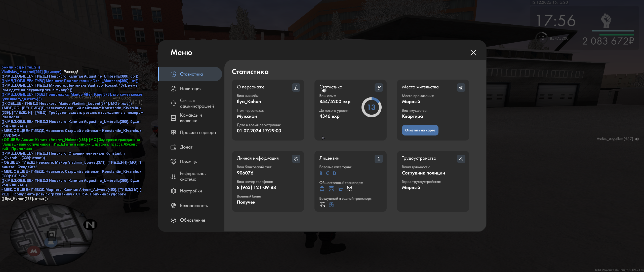This screenshot has height=272, width=644.
Task: Click the boat license icon
Action: coord(331,205)
